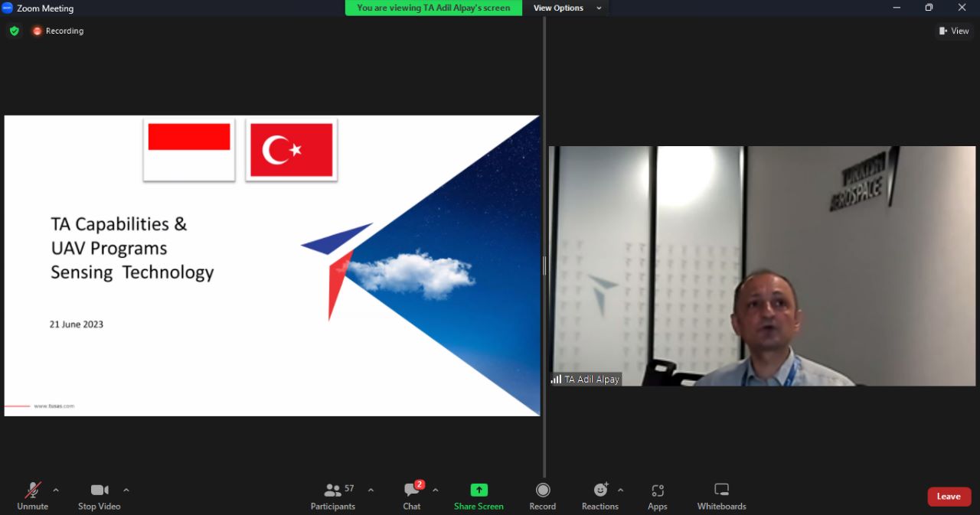This screenshot has height=515, width=980.
Task: Open the Participants panel
Action: (333, 496)
